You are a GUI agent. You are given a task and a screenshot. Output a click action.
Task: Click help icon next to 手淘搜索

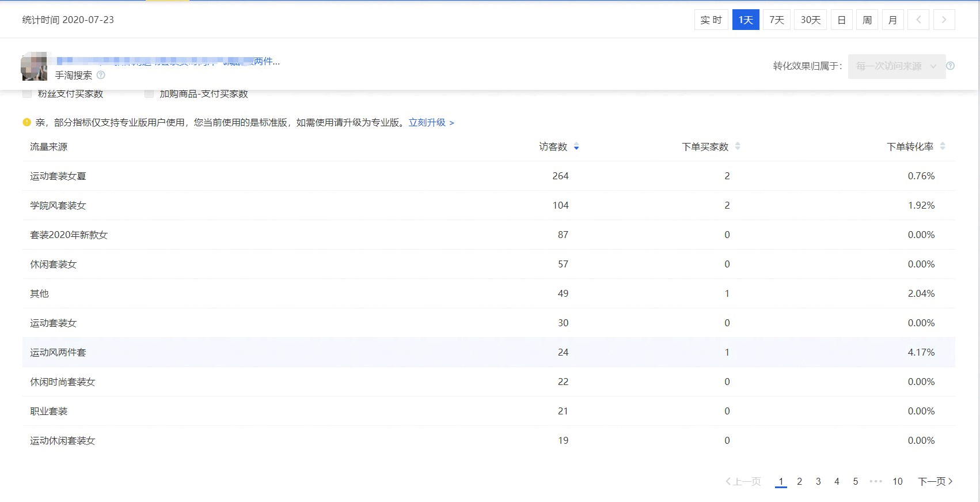point(101,75)
